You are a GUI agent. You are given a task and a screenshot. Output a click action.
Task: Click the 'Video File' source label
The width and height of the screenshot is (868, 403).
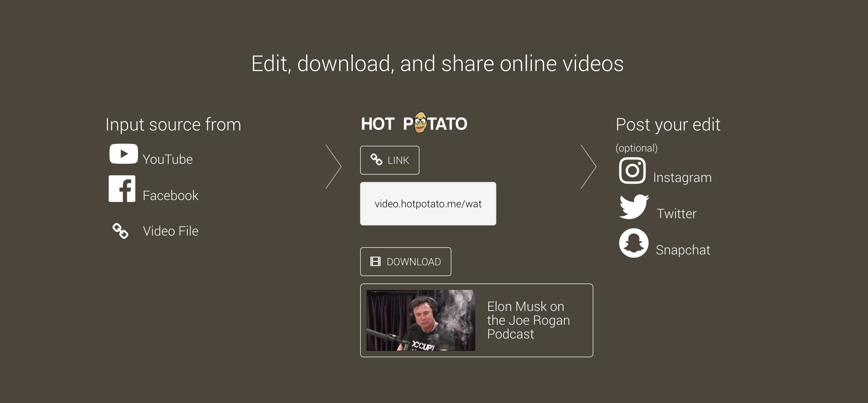171,231
